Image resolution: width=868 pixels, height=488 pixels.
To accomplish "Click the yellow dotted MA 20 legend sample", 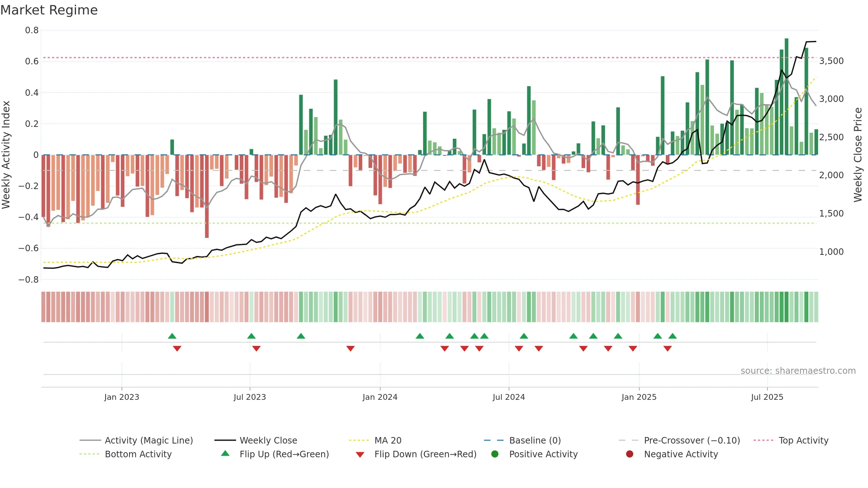I will 359,440.
